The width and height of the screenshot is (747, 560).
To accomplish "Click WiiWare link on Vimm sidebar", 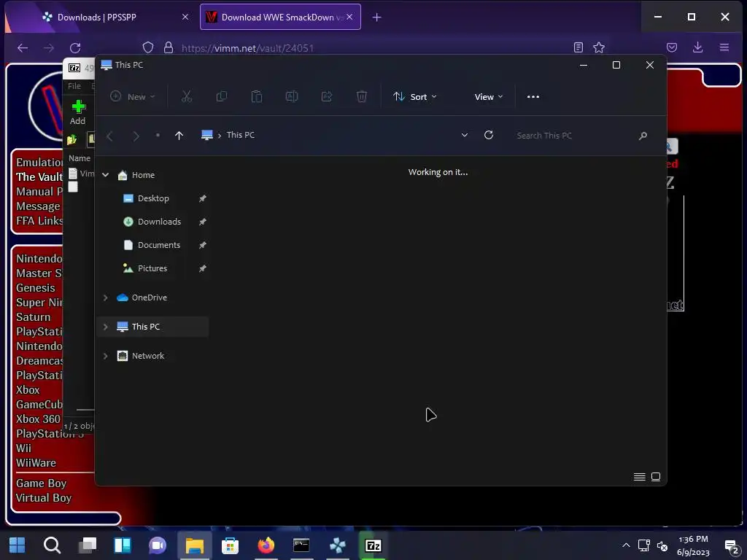I will (36, 462).
